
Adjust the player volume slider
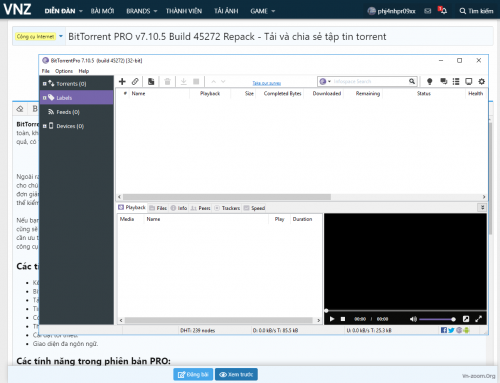pos(437,319)
